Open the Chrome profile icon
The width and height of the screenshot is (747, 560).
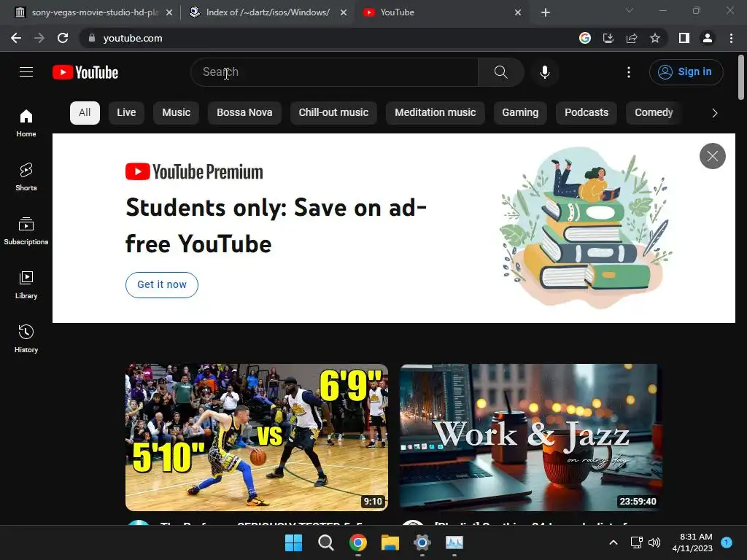point(708,38)
